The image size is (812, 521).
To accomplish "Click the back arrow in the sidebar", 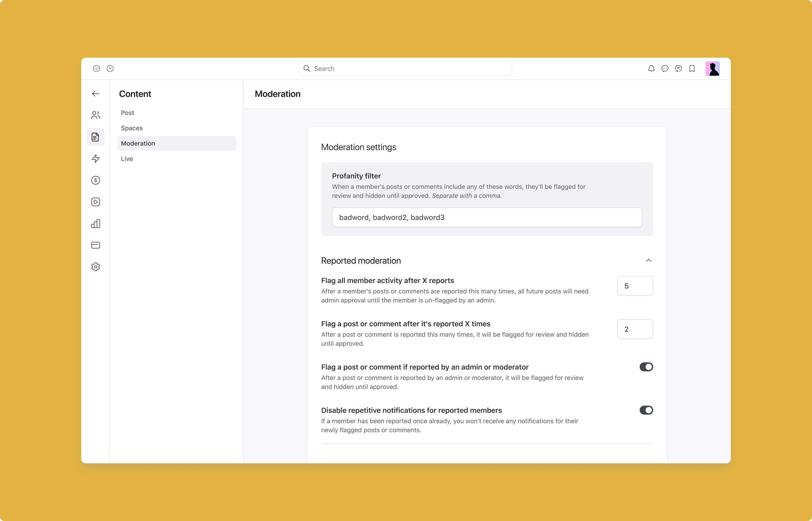I will 95,94.
